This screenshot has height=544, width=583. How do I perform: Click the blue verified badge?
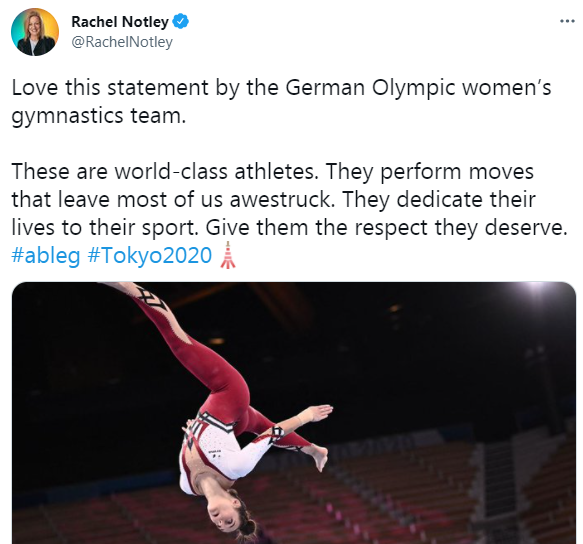[x=181, y=22]
